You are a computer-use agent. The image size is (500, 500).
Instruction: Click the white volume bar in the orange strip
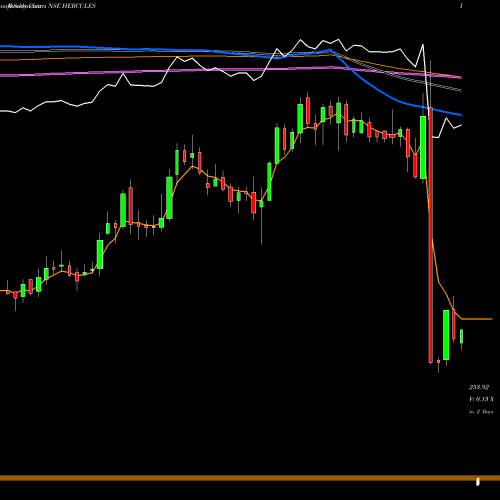(477, 481)
